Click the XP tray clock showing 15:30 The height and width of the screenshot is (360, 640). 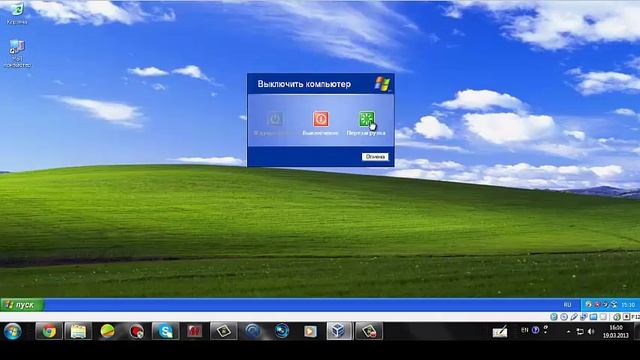point(628,305)
